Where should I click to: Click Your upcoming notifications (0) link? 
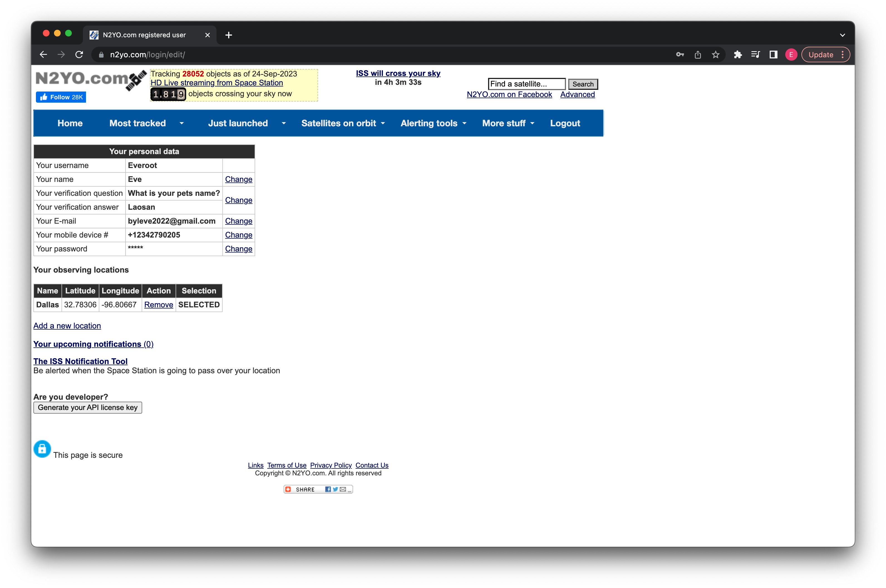pyautogui.click(x=93, y=343)
